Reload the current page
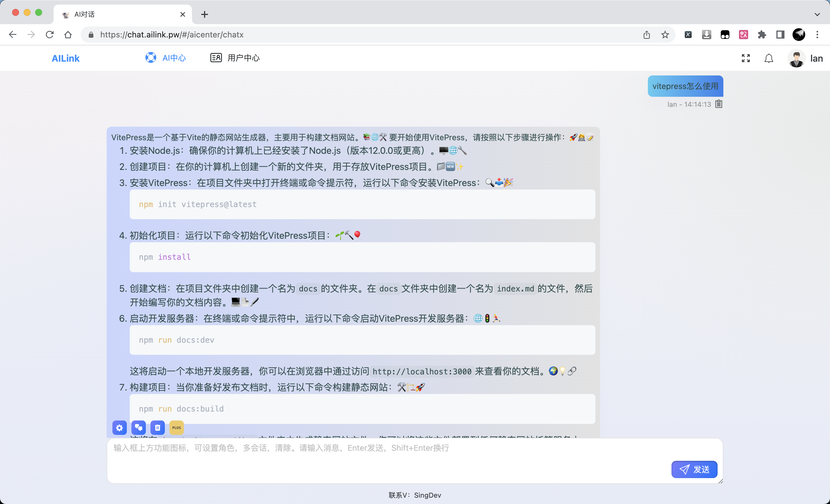This screenshot has height=504, width=830. point(50,34)
